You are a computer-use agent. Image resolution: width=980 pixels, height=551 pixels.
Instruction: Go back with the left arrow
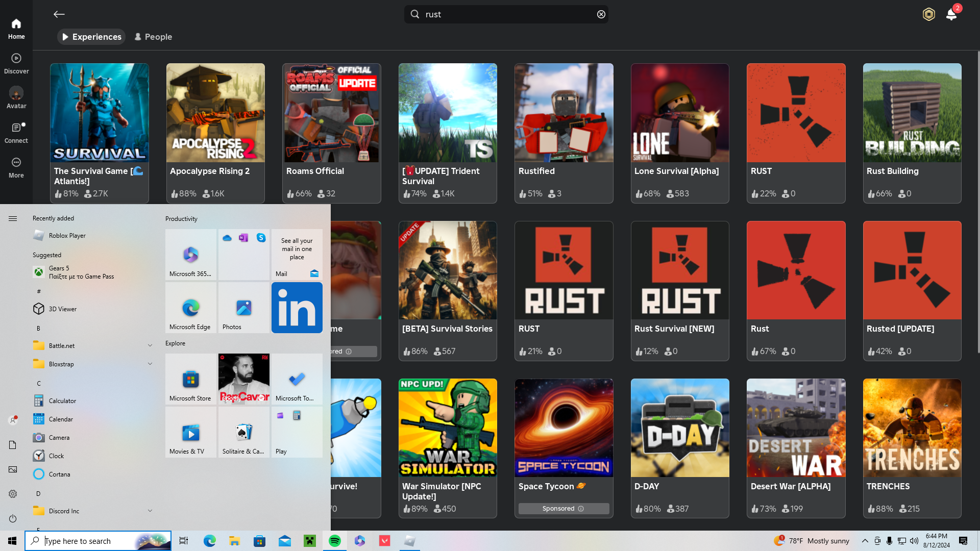59,14
